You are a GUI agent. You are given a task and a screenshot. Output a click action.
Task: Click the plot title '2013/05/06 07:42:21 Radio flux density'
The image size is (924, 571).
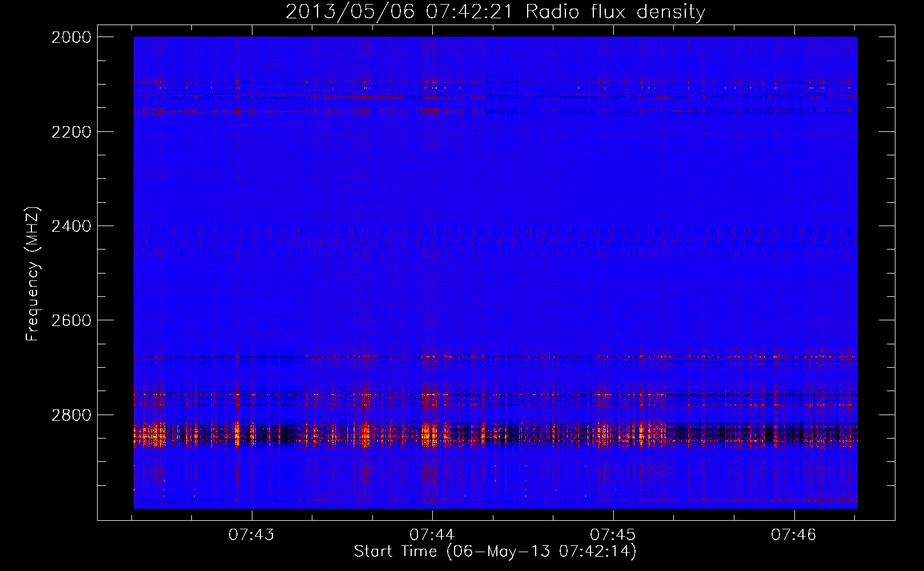(x=495, y=11)
